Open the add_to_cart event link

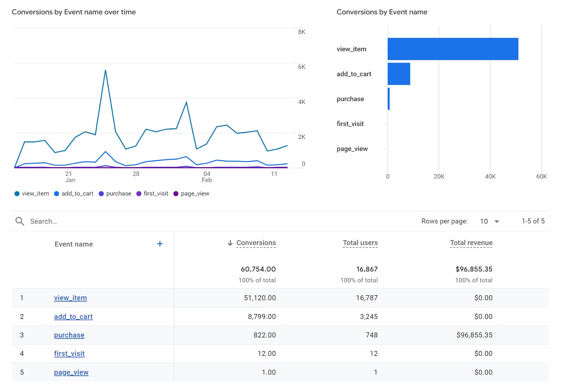pyautogui.click(x=73, y=317)
